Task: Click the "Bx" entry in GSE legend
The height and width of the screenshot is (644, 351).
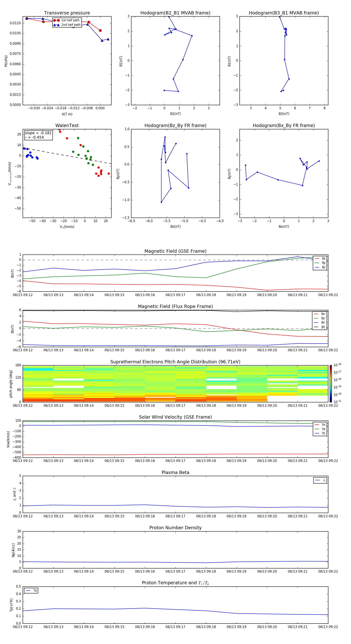Action: pyautogui.click(x=320, y=259)
